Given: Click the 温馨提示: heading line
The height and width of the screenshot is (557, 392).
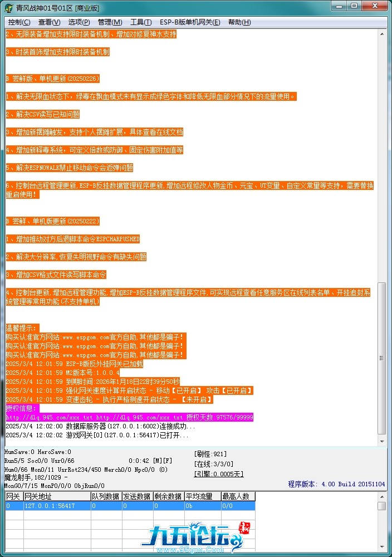Looking at the screenshot, I should click(23, 328).
